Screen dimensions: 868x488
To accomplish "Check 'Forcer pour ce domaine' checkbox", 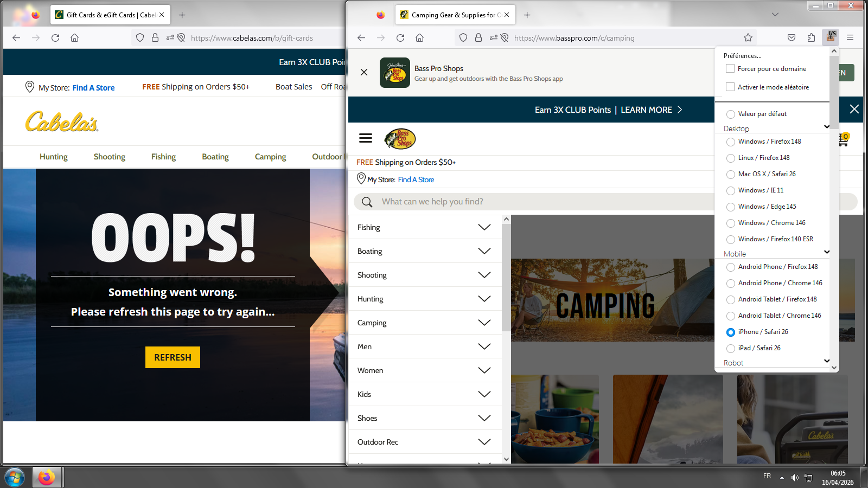I will click(x=730, y=69).
